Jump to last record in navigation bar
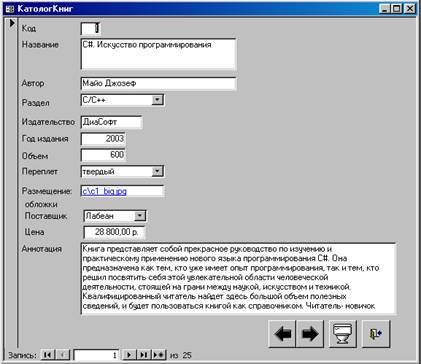Screen dimensions: 421x364 pos(144,355)
